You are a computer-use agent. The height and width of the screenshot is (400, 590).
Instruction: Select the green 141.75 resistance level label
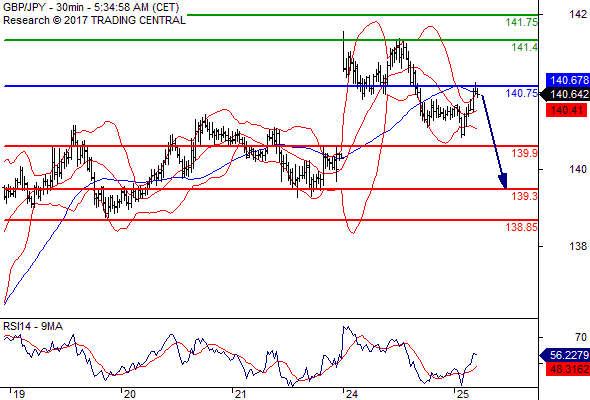[x=522, y=22]
